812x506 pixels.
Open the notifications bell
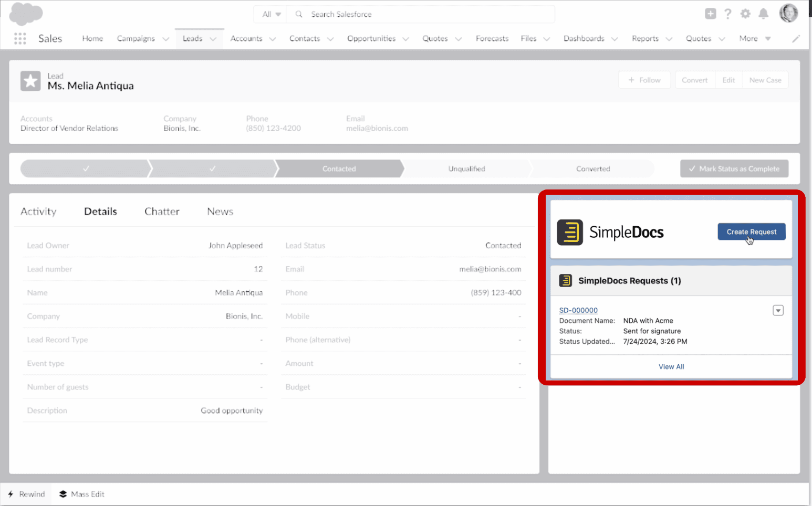pos(764,14)
